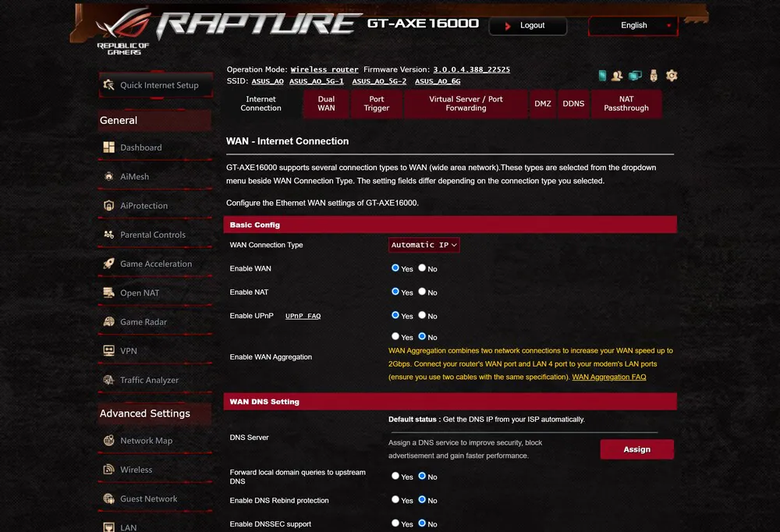Open the Game Acceleration menu item
Image resolution: width=780 pixels, height=532 pixels.
155,264
